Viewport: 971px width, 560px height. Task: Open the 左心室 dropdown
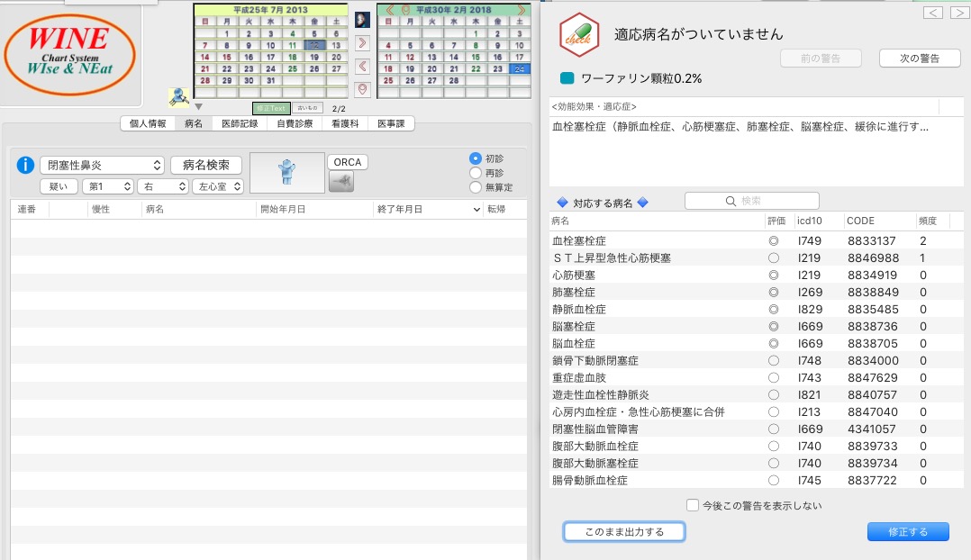pyautogui.click(x=217, y=186)
